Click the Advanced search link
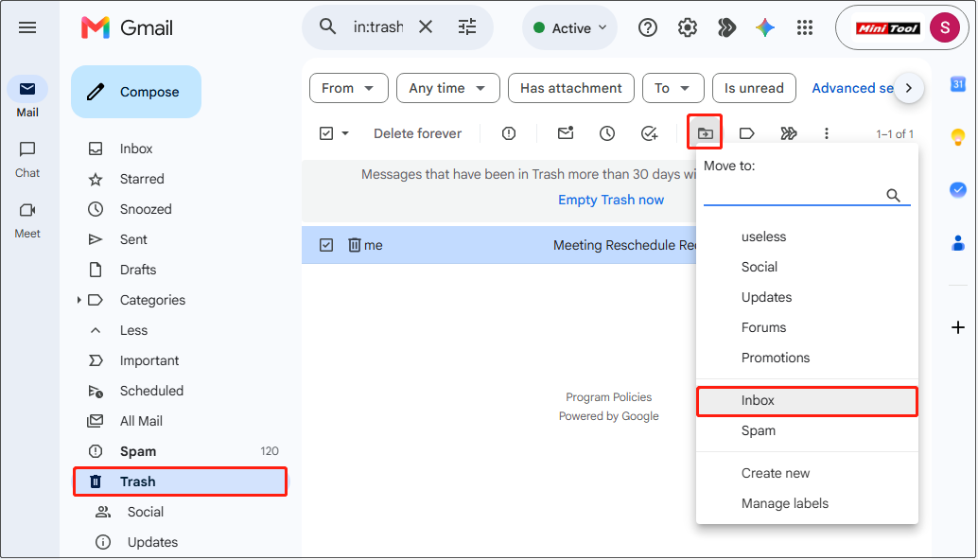The width and height of the screenshot is (978, 560). click(x=852, y=88)
